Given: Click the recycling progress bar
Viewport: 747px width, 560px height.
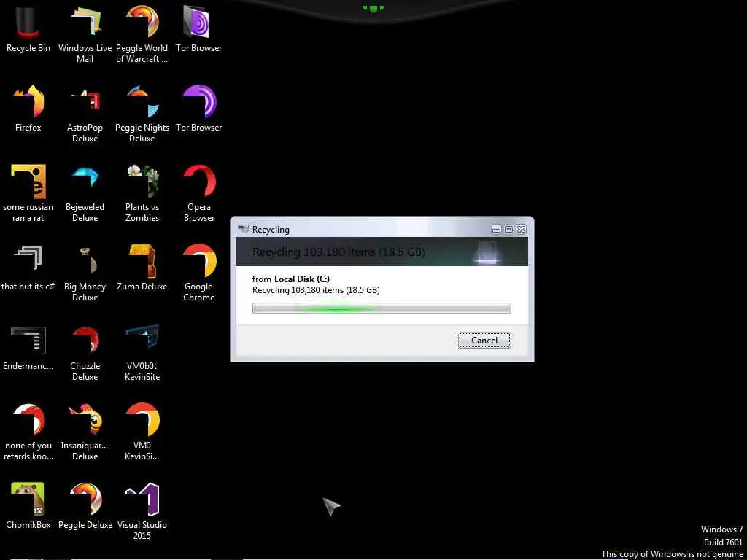Looking at the screenshot, I should (x=382, y=308).
